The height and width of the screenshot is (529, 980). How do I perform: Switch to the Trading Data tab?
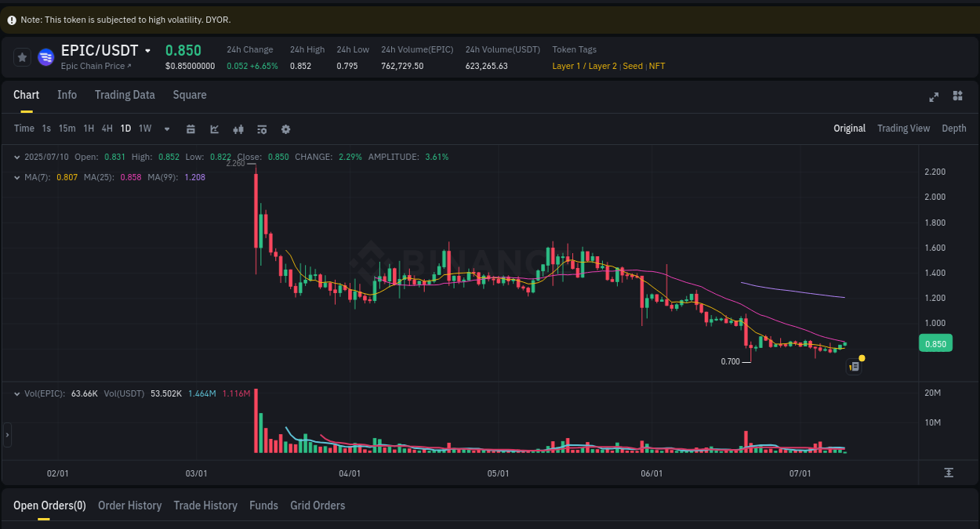(x=125, y=95)
